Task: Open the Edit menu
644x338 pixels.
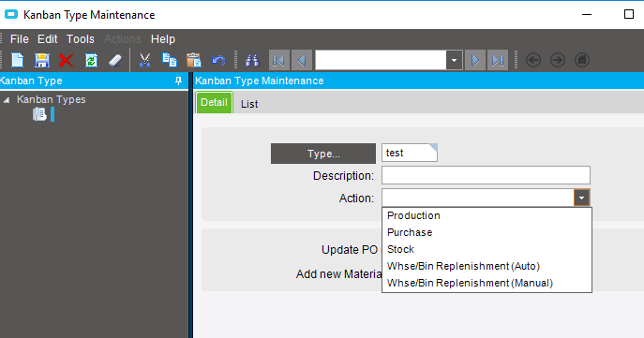Action: (47, 39)
